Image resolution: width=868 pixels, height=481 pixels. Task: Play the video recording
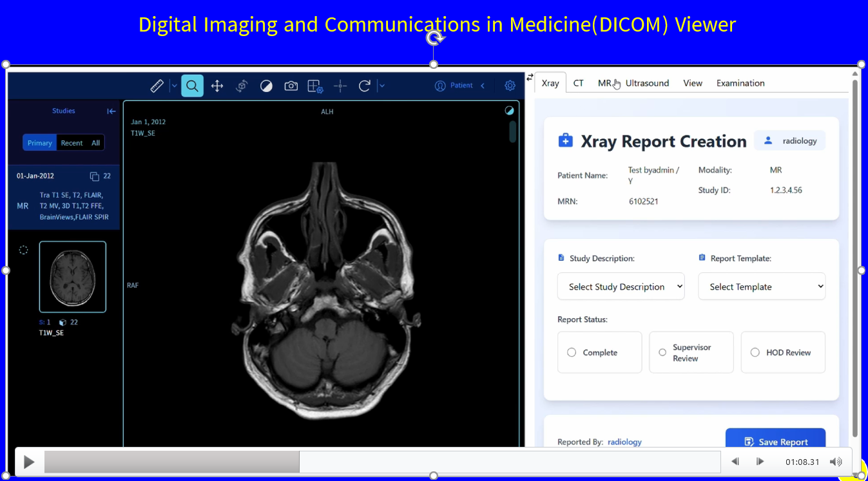tap(29, 462)
